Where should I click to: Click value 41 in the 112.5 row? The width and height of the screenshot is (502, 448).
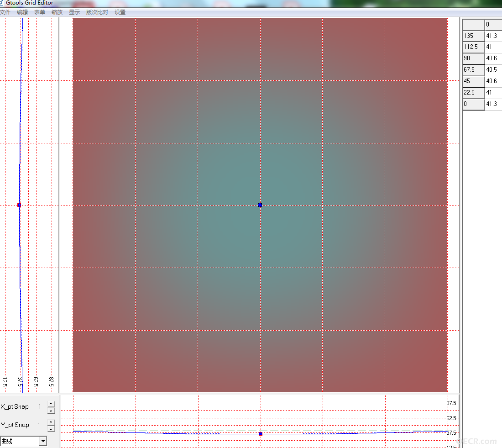click(493, 47)
